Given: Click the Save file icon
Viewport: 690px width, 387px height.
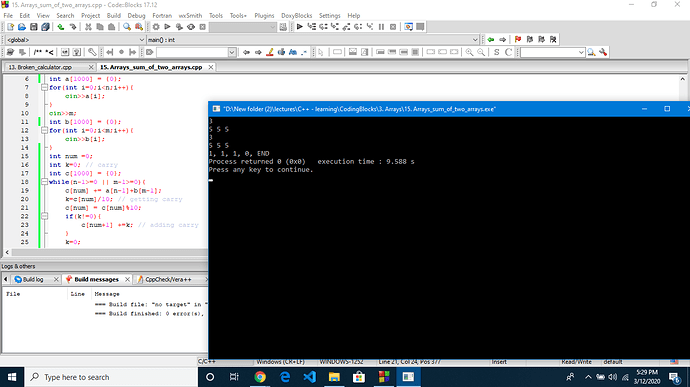Looking at the screenshot, I should click(33, 27).
